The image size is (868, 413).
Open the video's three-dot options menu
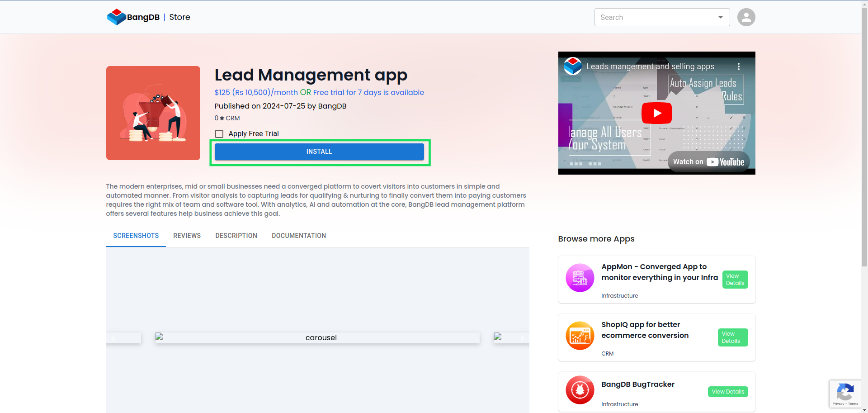739,66
